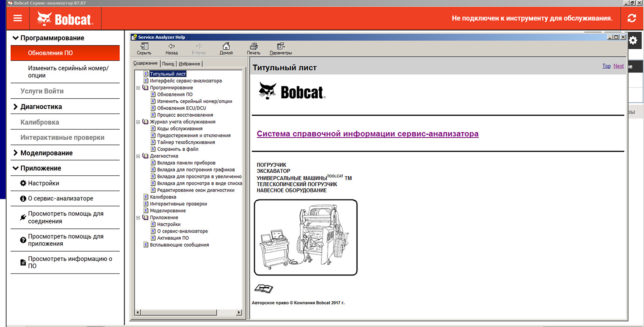Viewport: 644px width, 327px height.
Task: Open the Next link in the help header
Action: (x=618, y=66)
